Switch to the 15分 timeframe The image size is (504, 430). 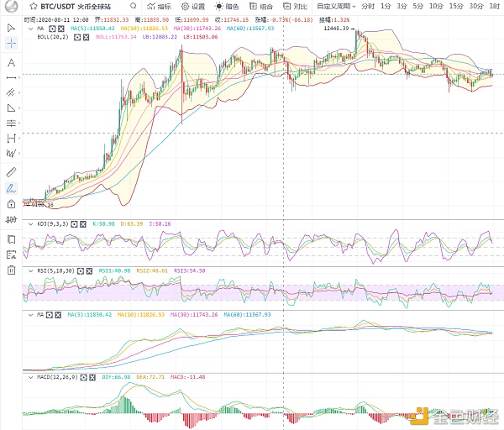456,6
